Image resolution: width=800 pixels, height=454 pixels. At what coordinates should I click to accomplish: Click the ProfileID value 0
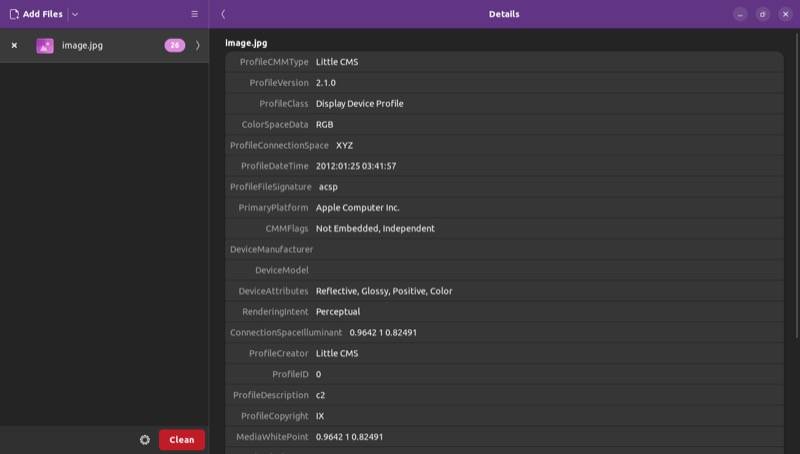click(x=318, y=374)
